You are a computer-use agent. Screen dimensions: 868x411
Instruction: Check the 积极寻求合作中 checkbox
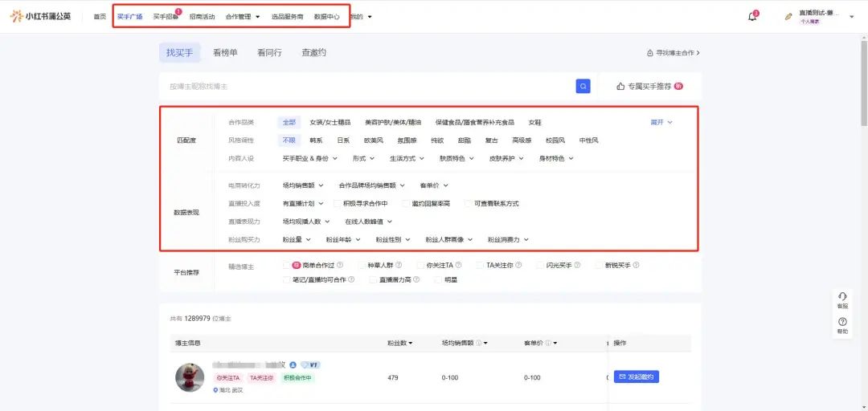(337, 204)
